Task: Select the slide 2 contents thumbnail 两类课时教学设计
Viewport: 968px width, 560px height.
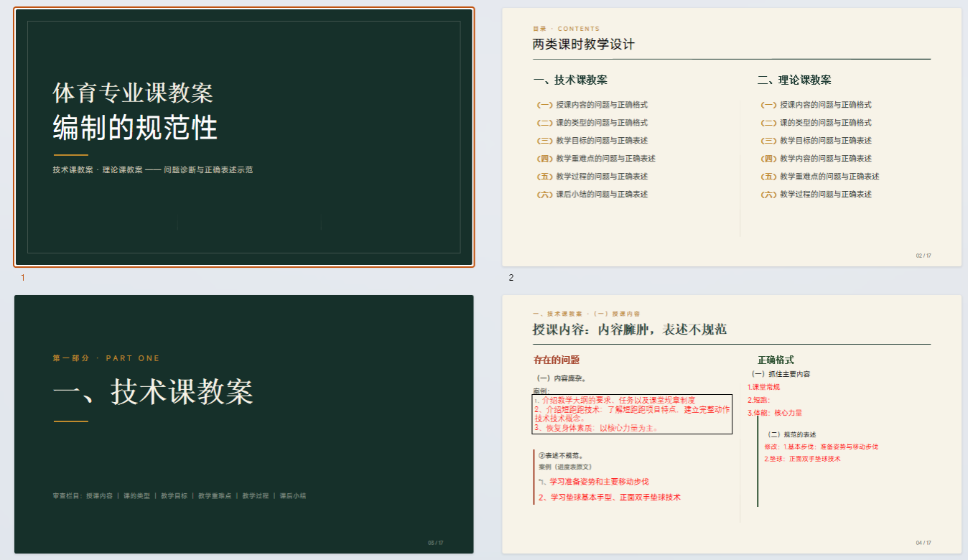Action: pos(732,137)
